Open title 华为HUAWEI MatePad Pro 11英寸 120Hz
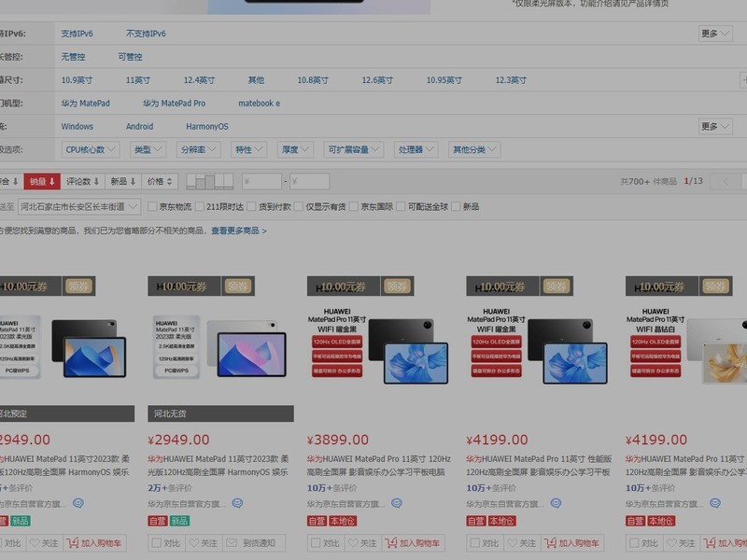Image resolution: width=747 pixels, height=560 pixels. (379, 465)
